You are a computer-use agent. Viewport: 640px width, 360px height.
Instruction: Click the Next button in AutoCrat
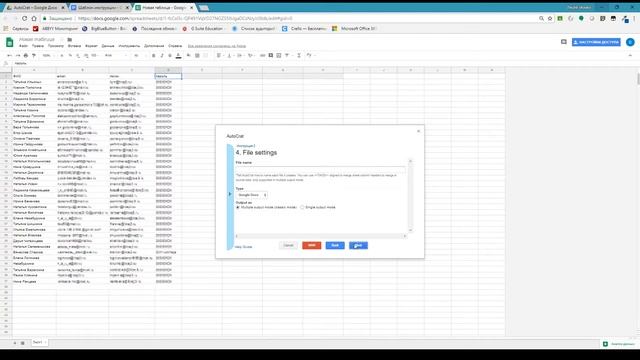coord(358,245)
